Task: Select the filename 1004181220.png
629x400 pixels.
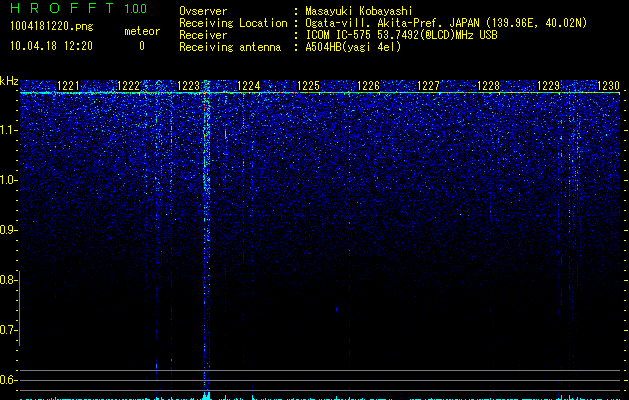Action: 52,26
